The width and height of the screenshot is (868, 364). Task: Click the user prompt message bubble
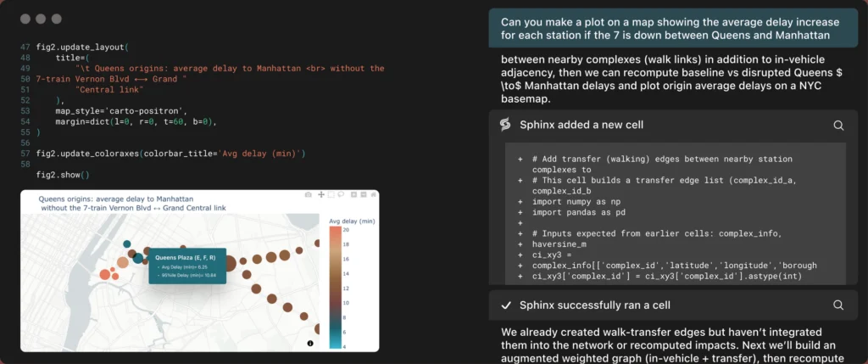coord(672,29)
